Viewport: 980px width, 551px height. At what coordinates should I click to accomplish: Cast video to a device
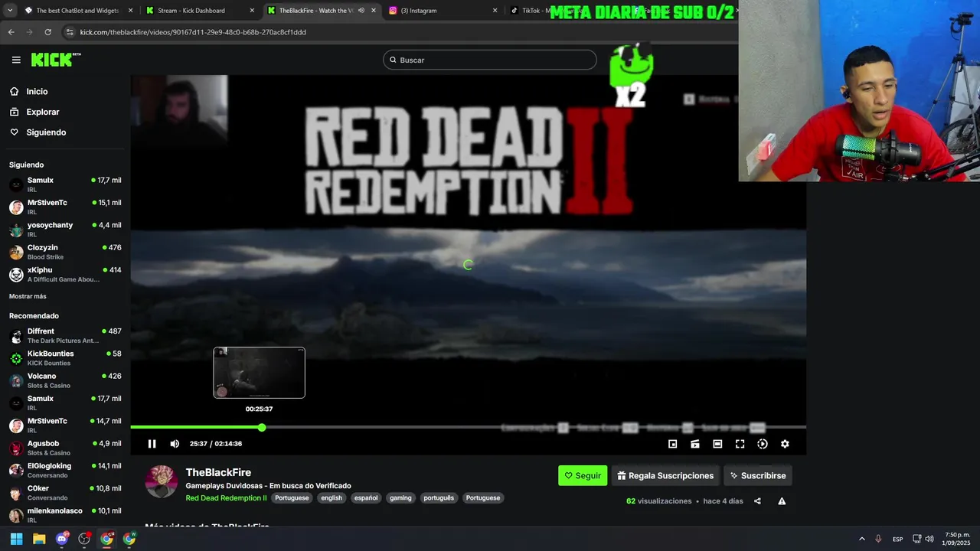pos(695,444)
